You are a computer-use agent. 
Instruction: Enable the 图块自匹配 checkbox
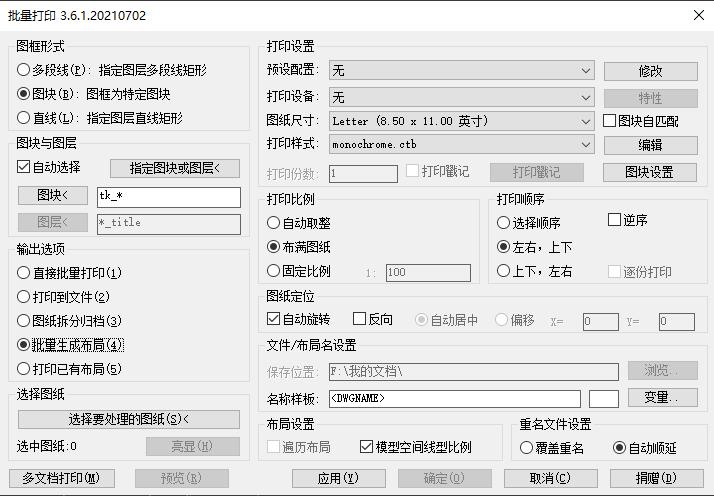(610, 121)
